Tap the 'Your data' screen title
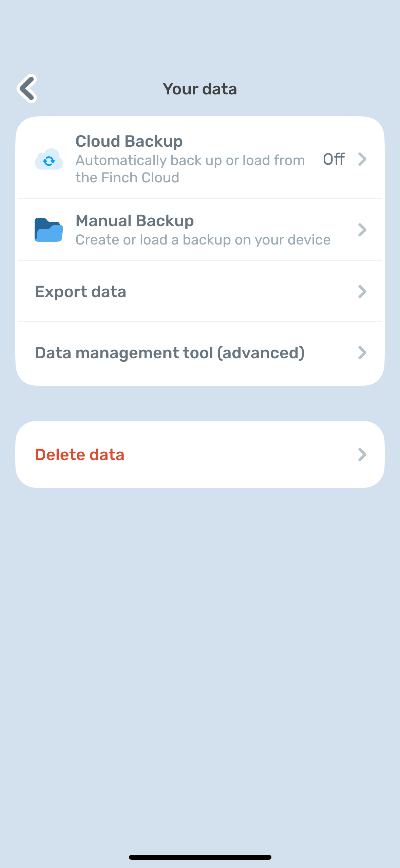The width and height of the screenshot is (400, 868). pos(200,89)
